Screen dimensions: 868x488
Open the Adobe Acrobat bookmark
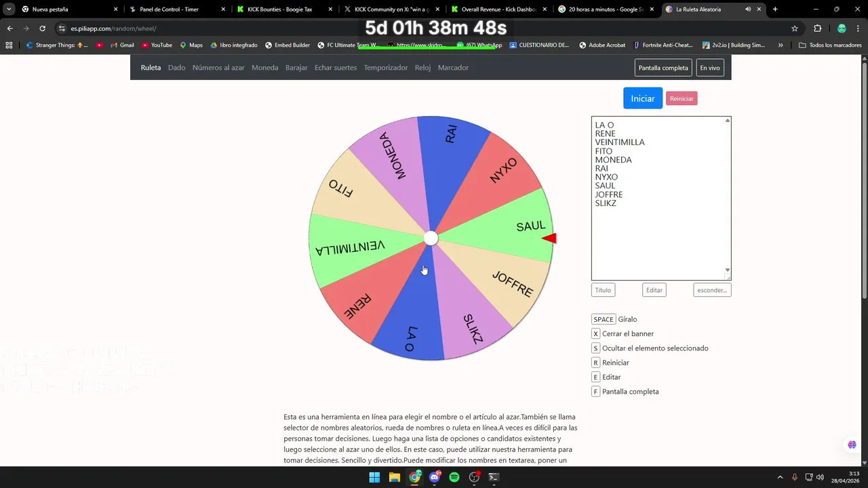(x=602, y=45)
